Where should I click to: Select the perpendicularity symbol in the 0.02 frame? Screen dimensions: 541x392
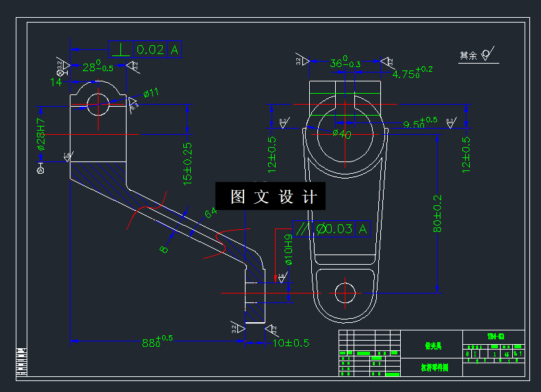click(x=121, y=49)
